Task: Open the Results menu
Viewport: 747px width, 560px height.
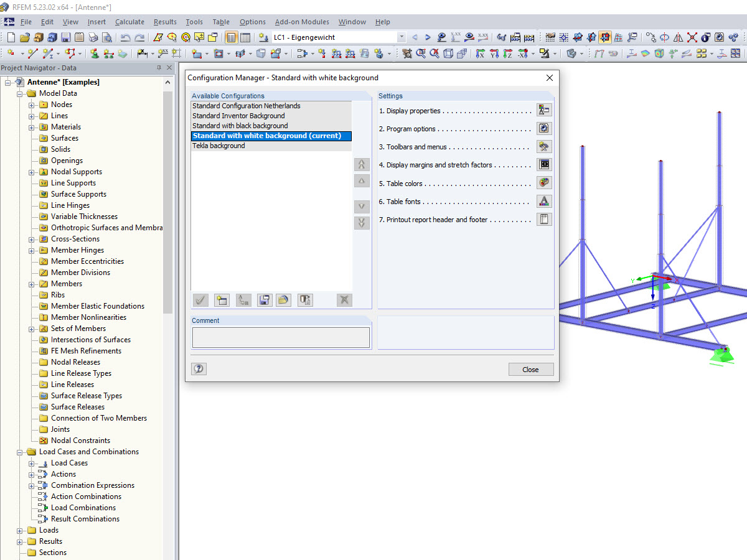Action: pyautogui.click(x=165, y=22)
